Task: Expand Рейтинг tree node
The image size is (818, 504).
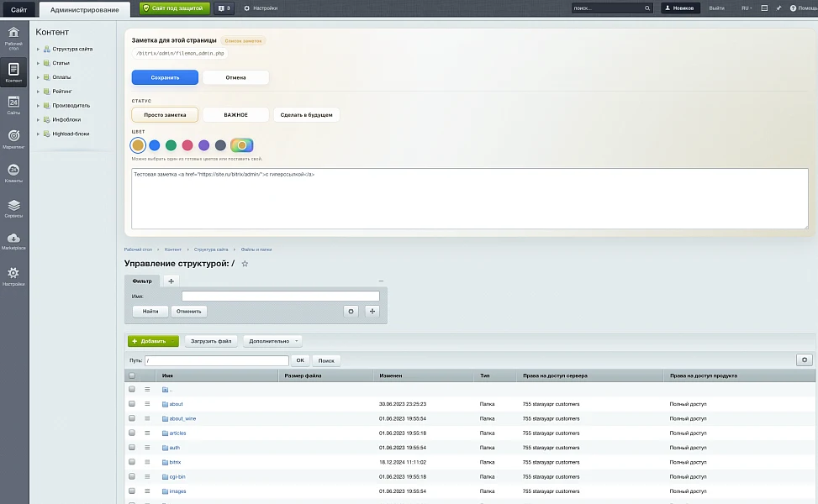Action: (x=38, y=92)
